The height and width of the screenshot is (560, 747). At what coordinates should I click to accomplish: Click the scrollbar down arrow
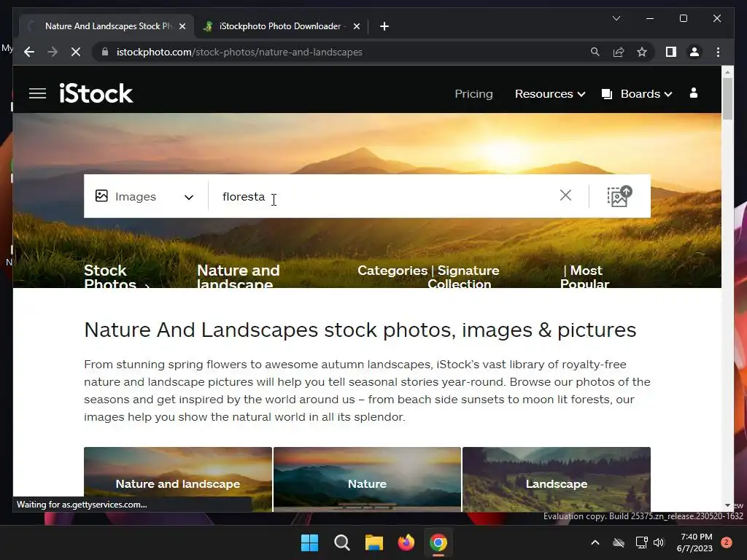point(727,505)
